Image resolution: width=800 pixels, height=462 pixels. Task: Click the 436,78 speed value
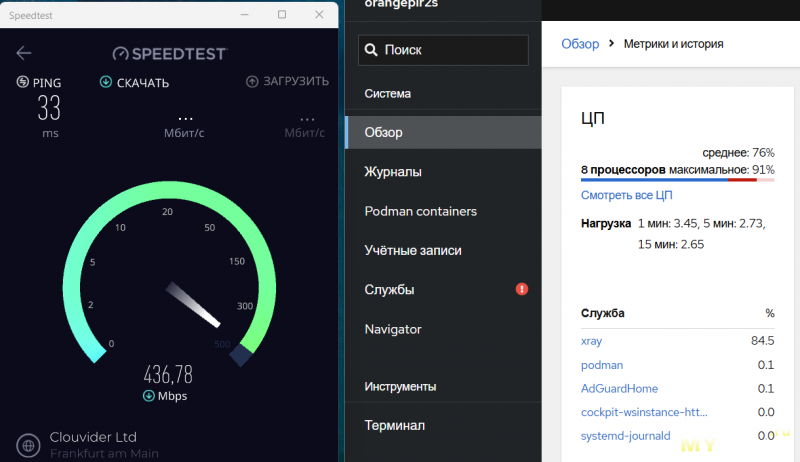168,375
